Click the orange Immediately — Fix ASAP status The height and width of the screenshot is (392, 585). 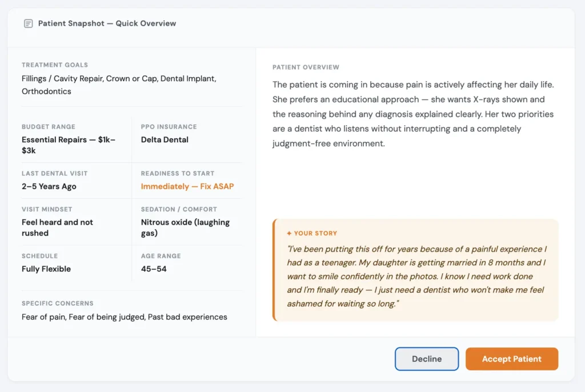click(x=187, y=186)
